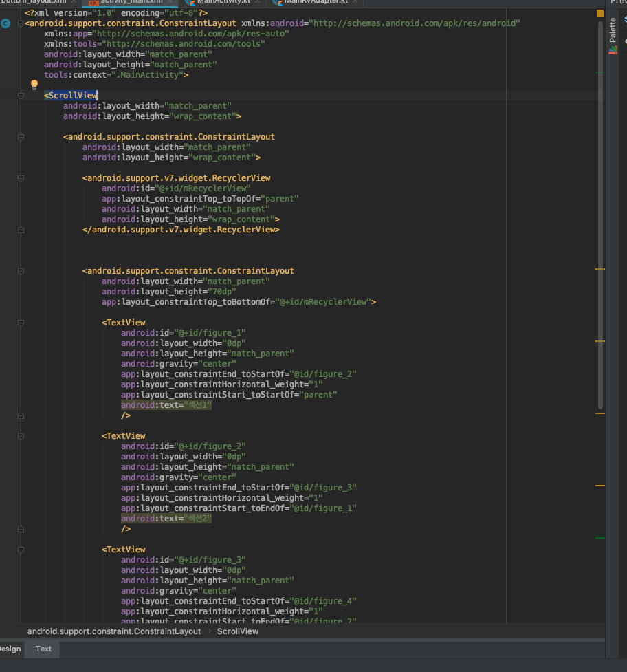The width and height of the screenshot is (627, 672).
Task: Collapse the RecyclerView opening tag fold
Action: [21, 178]
